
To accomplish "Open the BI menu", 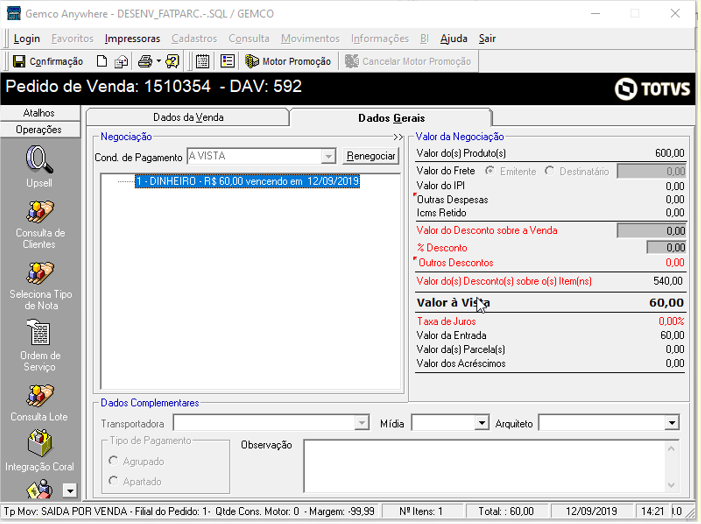I will pos(424,38).
